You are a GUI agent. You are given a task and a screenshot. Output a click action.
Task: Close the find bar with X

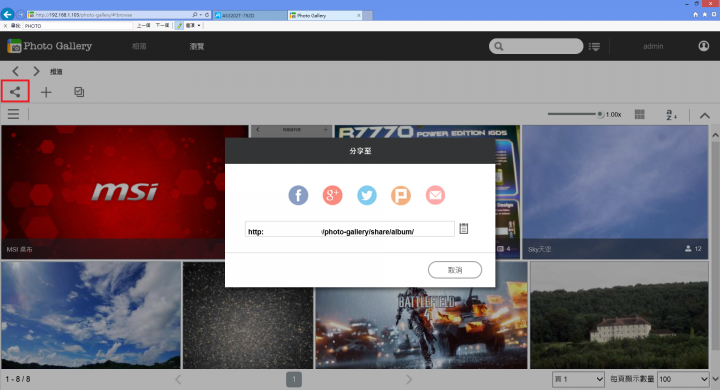click(x=5, y=26)
